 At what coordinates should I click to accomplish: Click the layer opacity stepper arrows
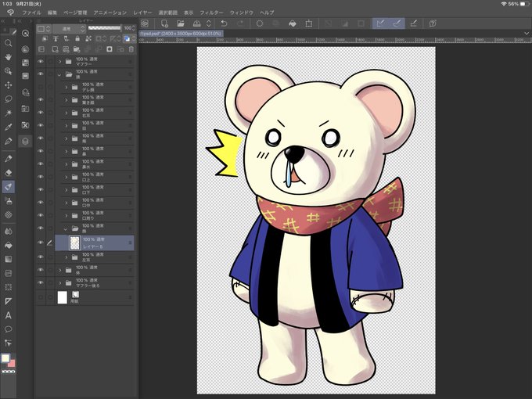tap(134, 28)
